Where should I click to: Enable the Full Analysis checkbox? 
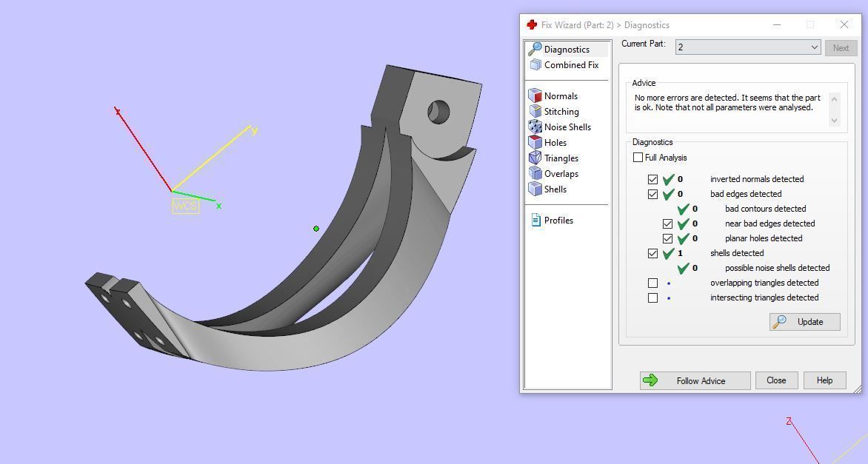click(638, 157)
